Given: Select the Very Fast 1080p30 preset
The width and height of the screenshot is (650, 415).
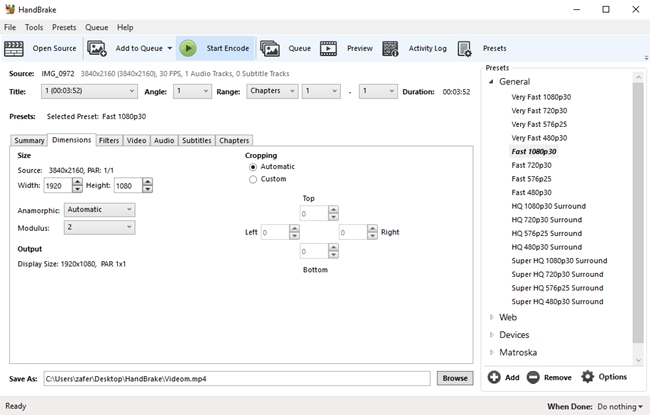Looking at the screenshot, I should pos(541,97).
